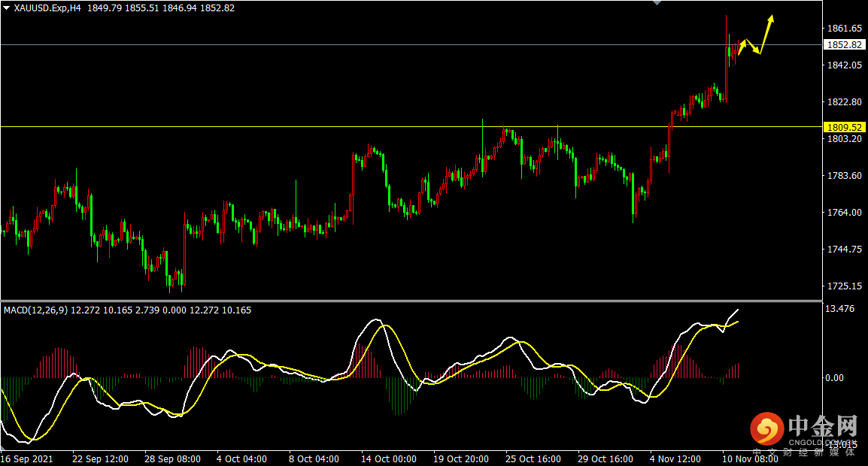The image size is (868, 466).
Task: Click the 1861.65 price scale value
Action: 844,29
